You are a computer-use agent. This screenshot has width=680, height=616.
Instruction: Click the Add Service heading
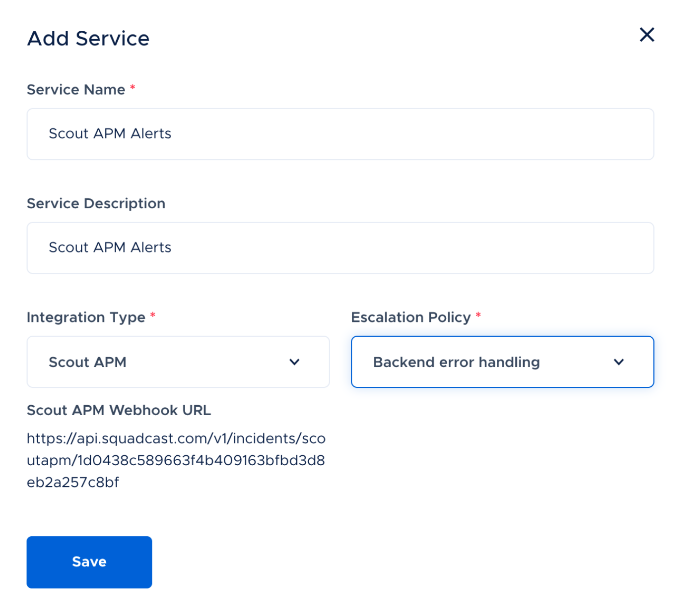click(x=88, y=38)
